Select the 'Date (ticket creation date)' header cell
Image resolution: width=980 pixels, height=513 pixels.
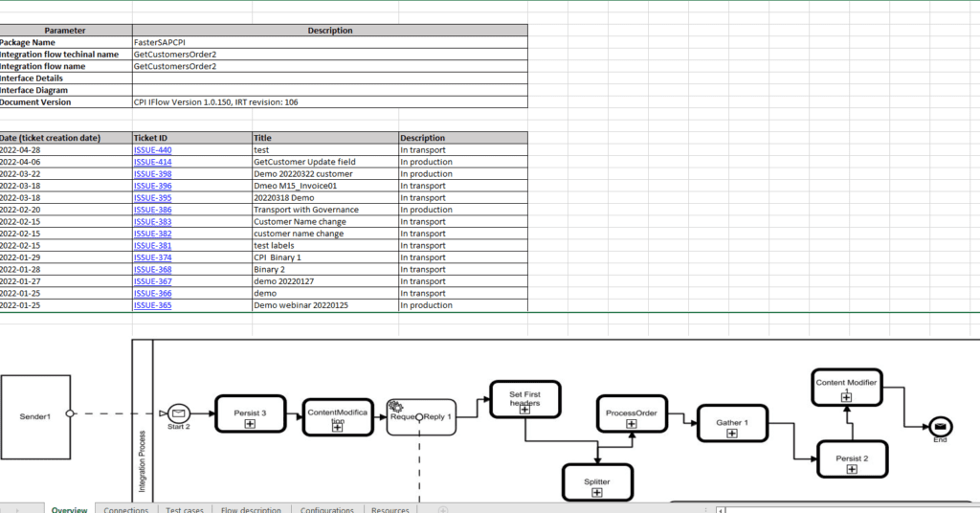click(x=66, y=138)
